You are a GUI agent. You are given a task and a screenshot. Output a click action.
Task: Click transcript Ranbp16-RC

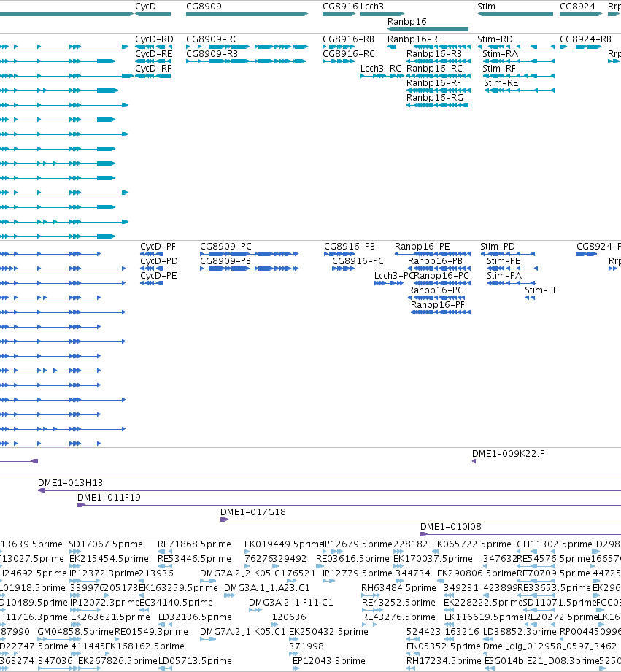click(439, 76)
